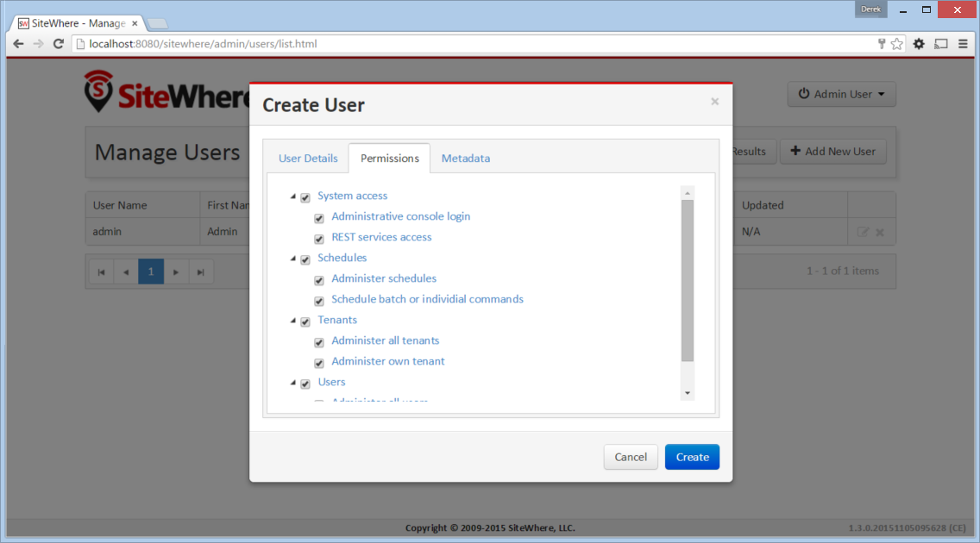Image resolution: width=980 pixels, height=543 pixels.
Task: Select page 1 in the pager
Action: (151, 272)
